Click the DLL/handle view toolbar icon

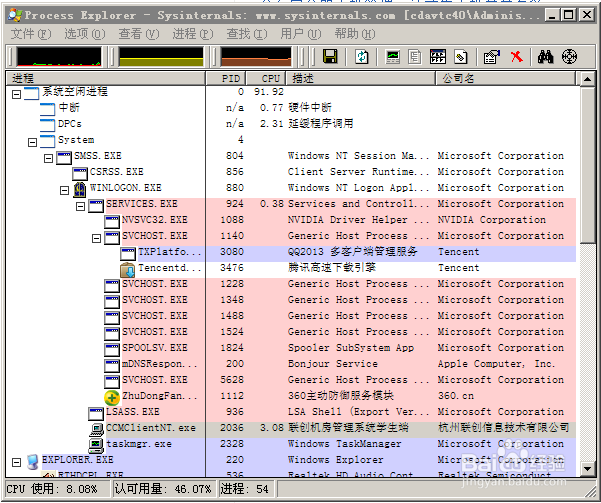pos(460,57)
